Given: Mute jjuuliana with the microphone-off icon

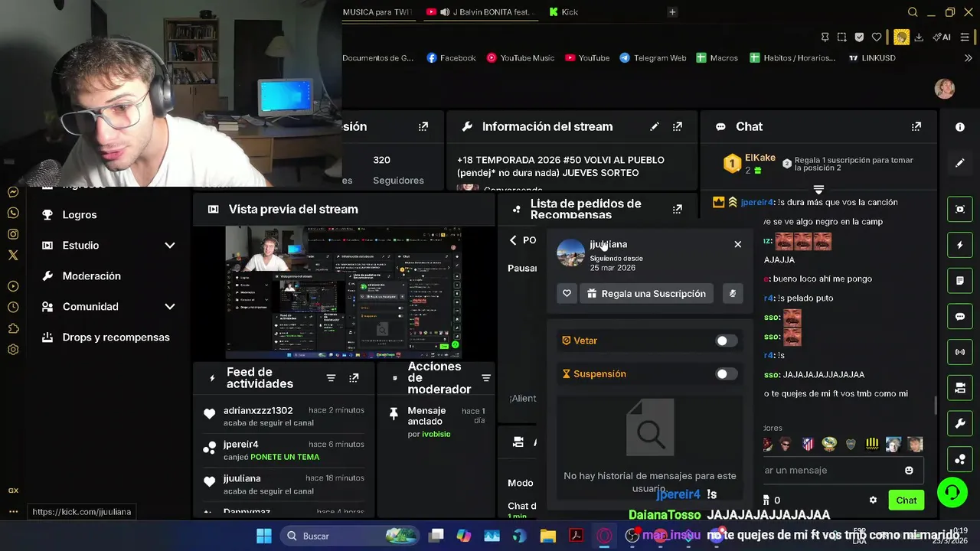Looking at the screenshot, I should (x=733, y=293).
